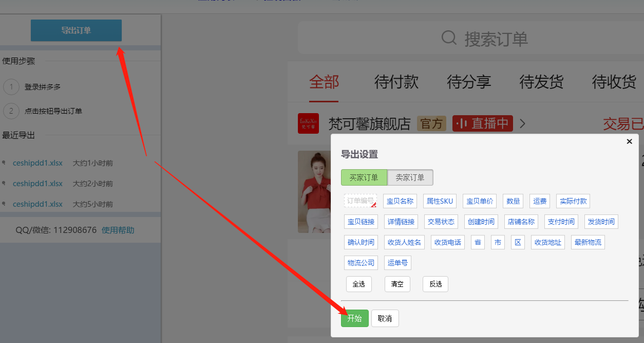Toggle the 详情链接 field
The image size is (644, 343).
(401, 222)
